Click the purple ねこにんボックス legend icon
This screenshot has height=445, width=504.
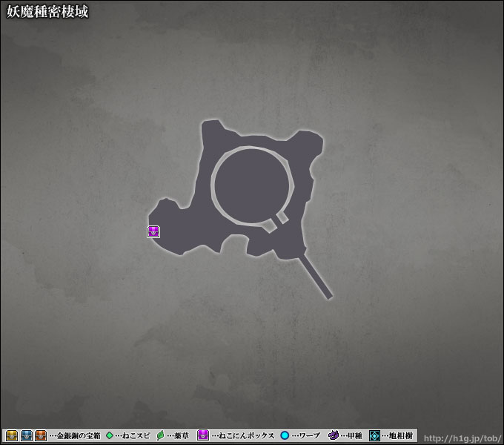[203, 435]
